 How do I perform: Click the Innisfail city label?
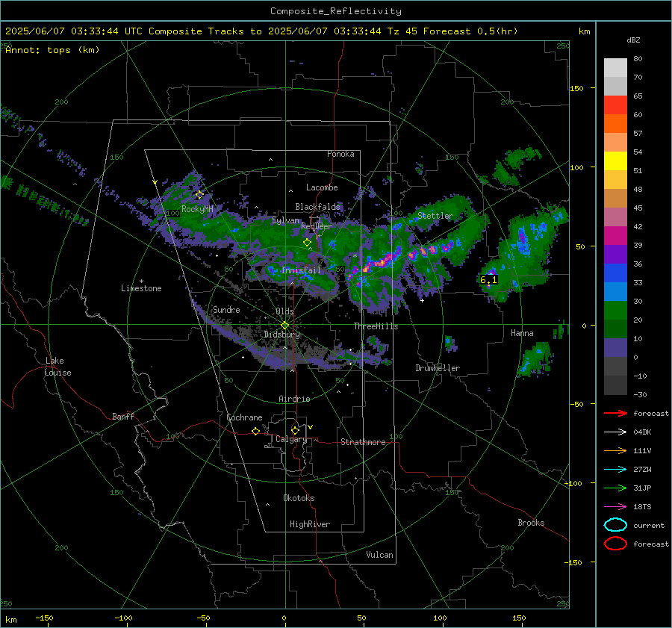tap(301, 270)
